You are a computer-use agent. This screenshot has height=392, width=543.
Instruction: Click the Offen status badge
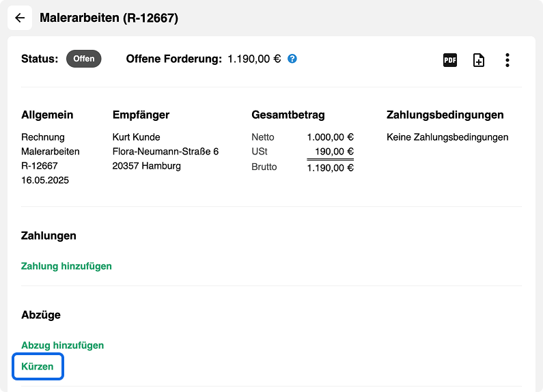(84, 59)
